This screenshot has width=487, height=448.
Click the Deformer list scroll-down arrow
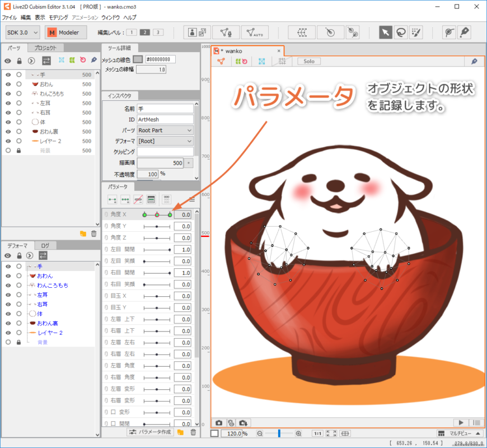[x=97, y=435]
